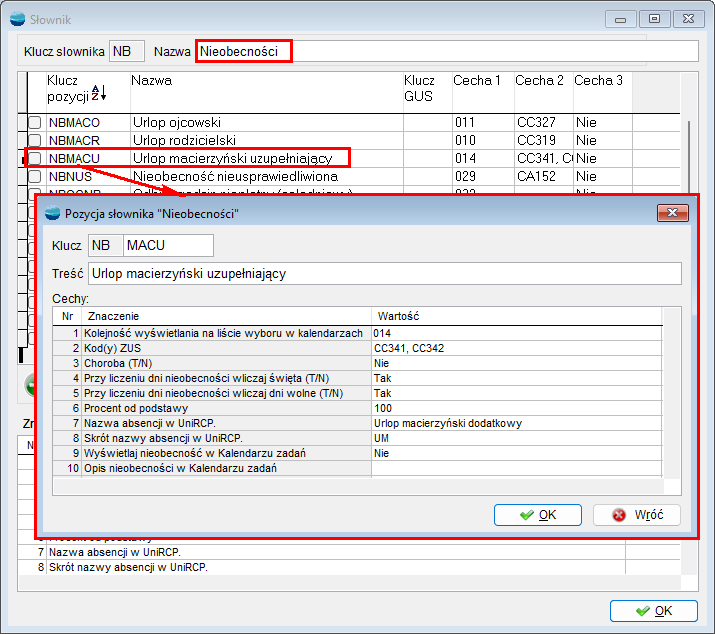Tick the checkbox for the NBMACR row

point(35,140)
